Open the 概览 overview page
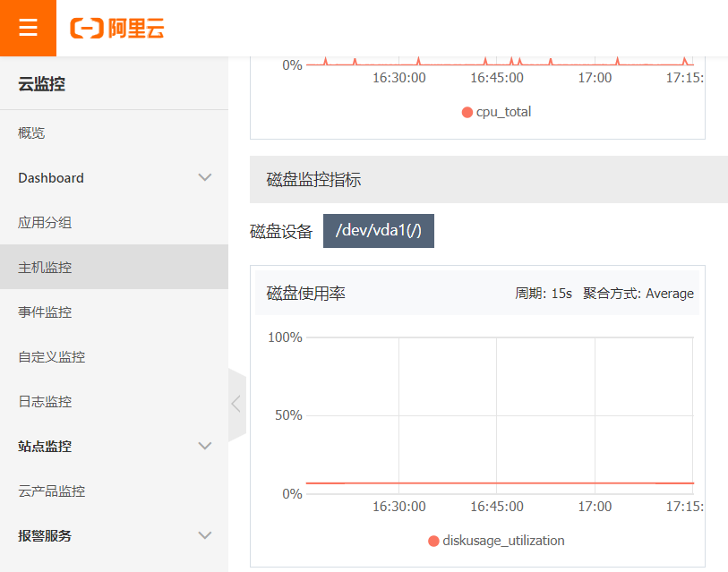Image resolution: width=728 pixels, height=572 pixels. [32, 132]
